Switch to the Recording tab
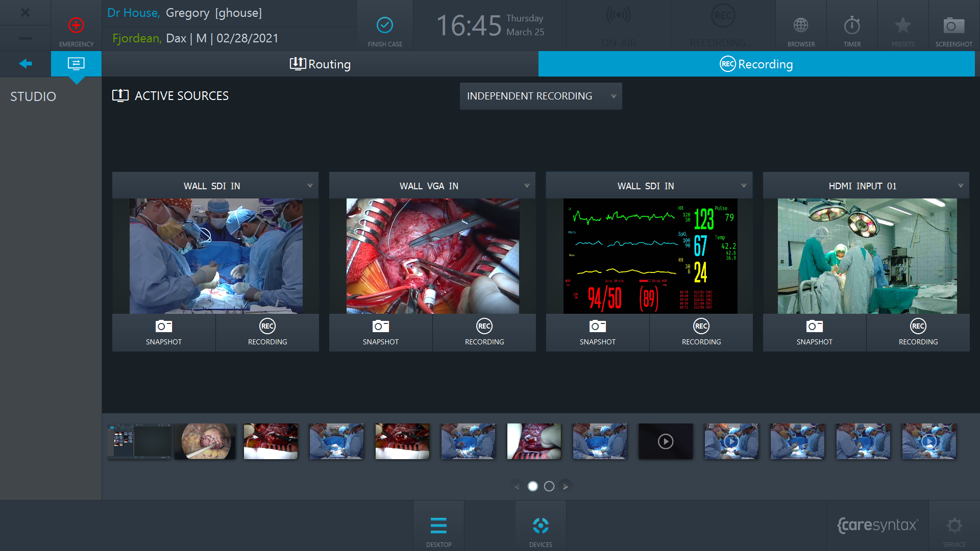The height and width of the screenshot is (551, 980). point(756,64)
